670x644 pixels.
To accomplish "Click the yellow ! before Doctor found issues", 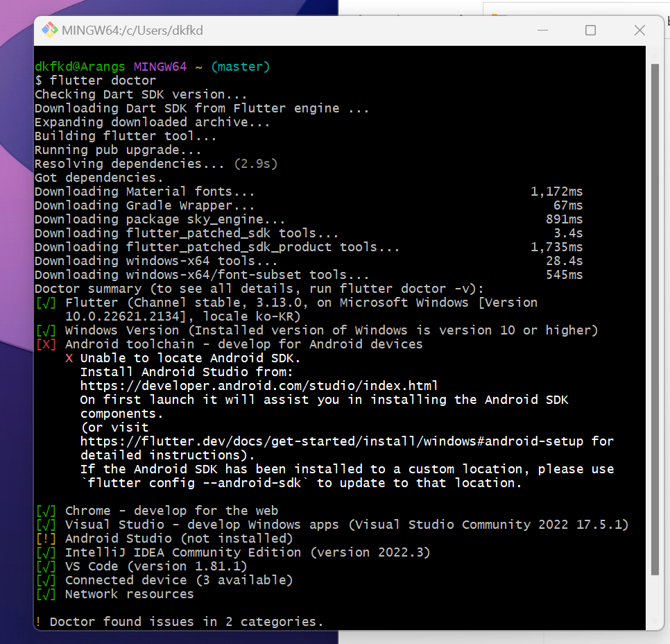I will [38, 622].
